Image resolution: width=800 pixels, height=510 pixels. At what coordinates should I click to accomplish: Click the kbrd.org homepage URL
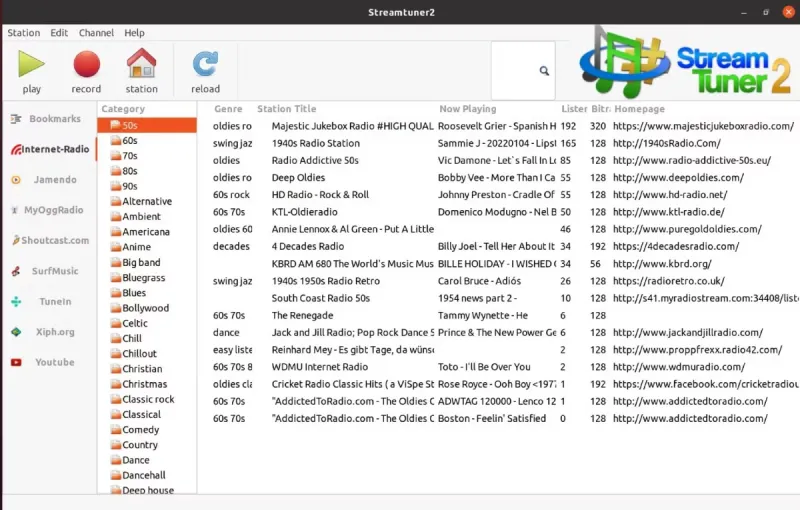pyautogui.click(x=662, y=264)
